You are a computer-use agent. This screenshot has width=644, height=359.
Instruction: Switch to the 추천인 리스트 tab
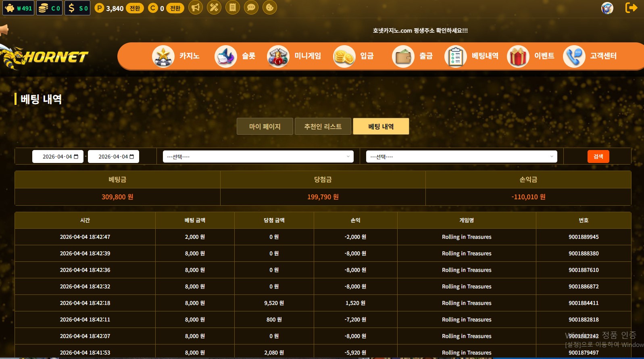click(x=323, y=127)
